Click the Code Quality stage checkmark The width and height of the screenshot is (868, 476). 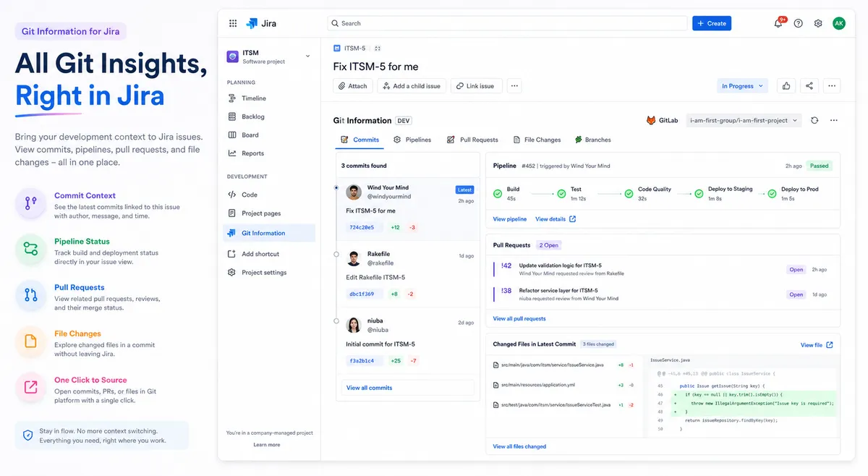click(629, 193)
